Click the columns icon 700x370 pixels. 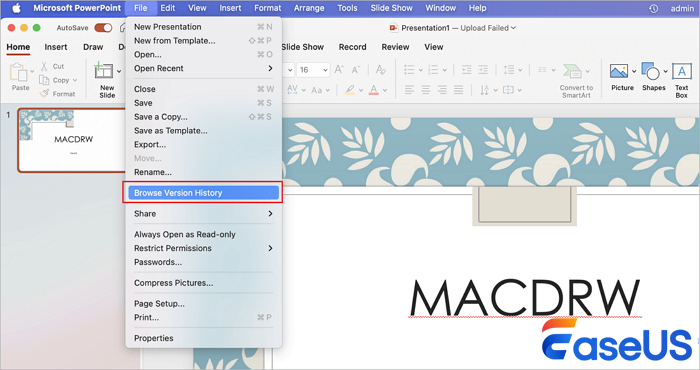click(x=542, y=70)
